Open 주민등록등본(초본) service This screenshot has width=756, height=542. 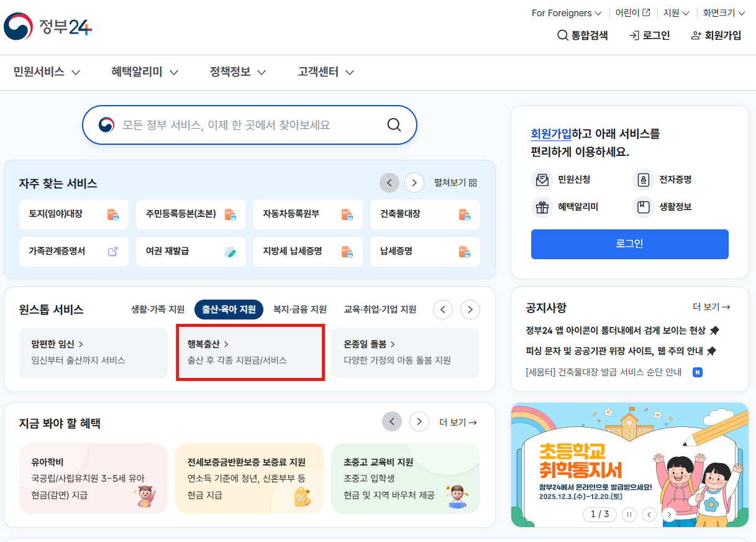click(191, 214)
